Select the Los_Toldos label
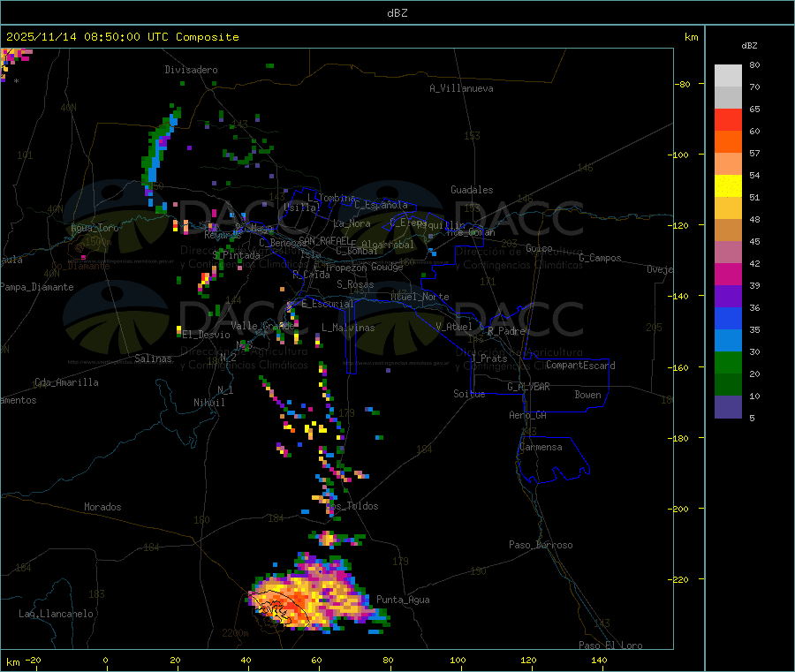 pos(352,506)
